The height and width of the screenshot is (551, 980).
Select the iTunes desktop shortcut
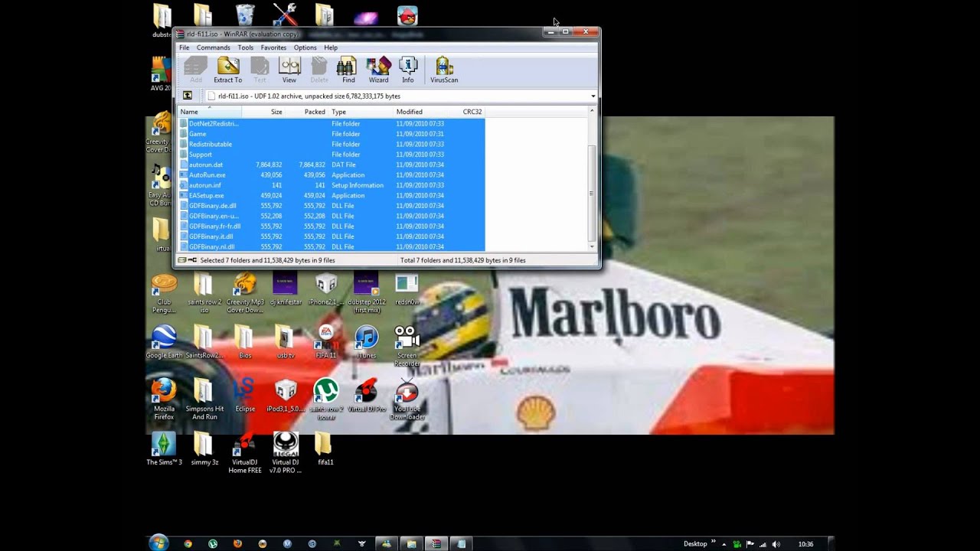(x=367, y=341)
